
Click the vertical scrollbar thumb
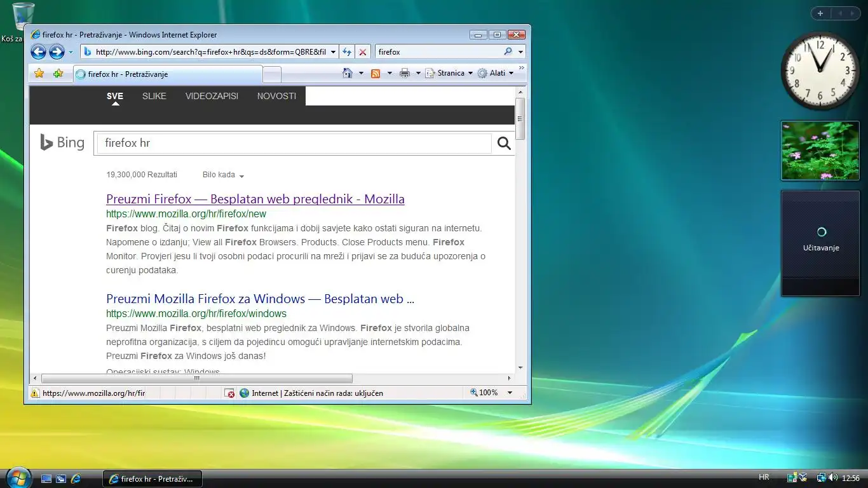520,119
